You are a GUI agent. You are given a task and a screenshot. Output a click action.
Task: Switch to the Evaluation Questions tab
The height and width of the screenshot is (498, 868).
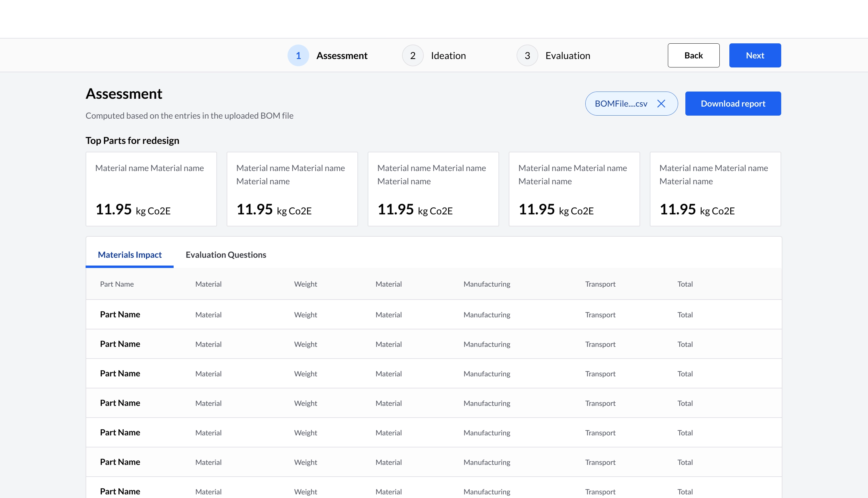226,255
